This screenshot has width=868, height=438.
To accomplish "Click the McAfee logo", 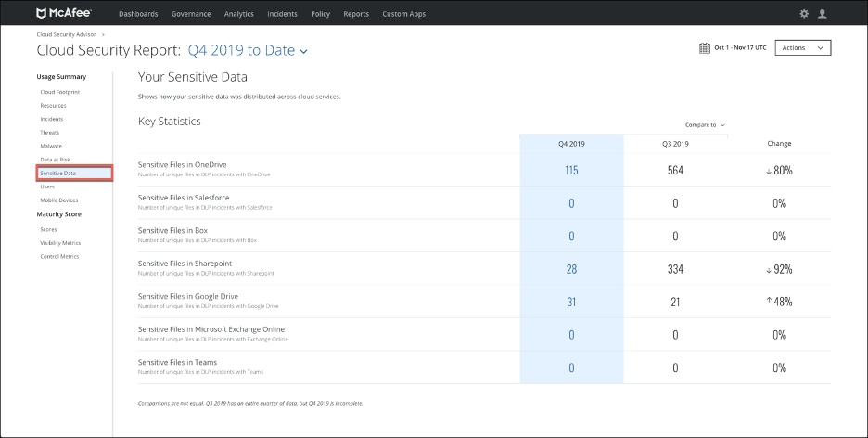I will click(x=64, y=13).
